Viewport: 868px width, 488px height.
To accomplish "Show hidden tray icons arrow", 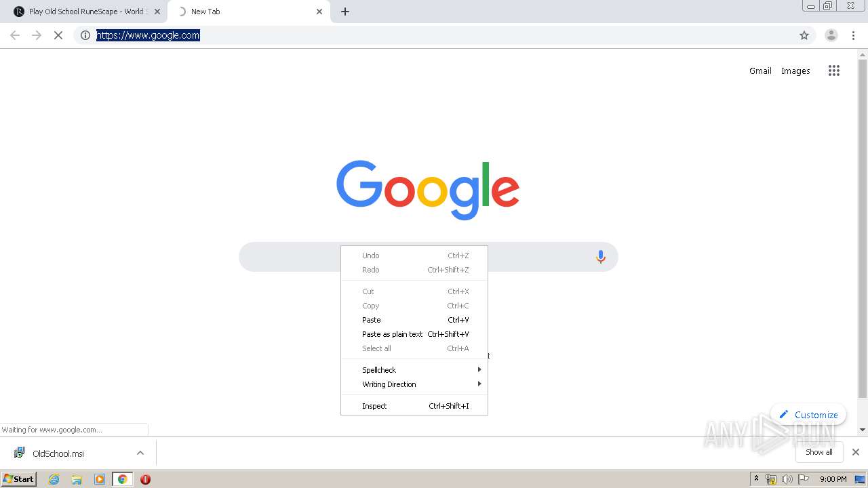I will (x=756, y=479).
